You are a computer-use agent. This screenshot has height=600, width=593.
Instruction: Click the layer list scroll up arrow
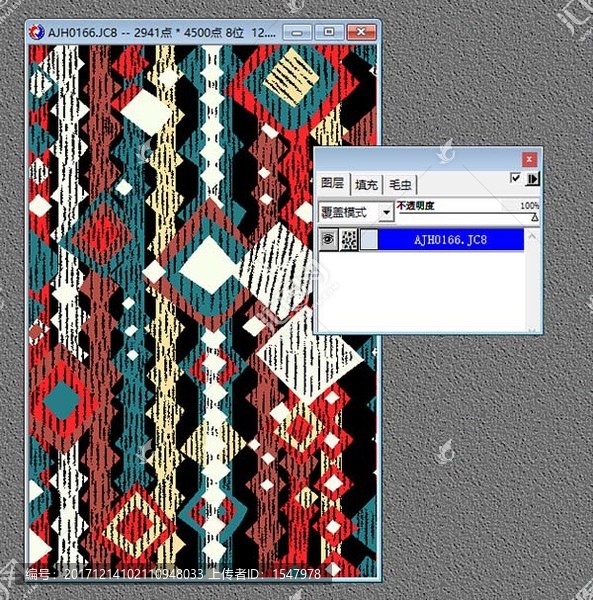532,236
